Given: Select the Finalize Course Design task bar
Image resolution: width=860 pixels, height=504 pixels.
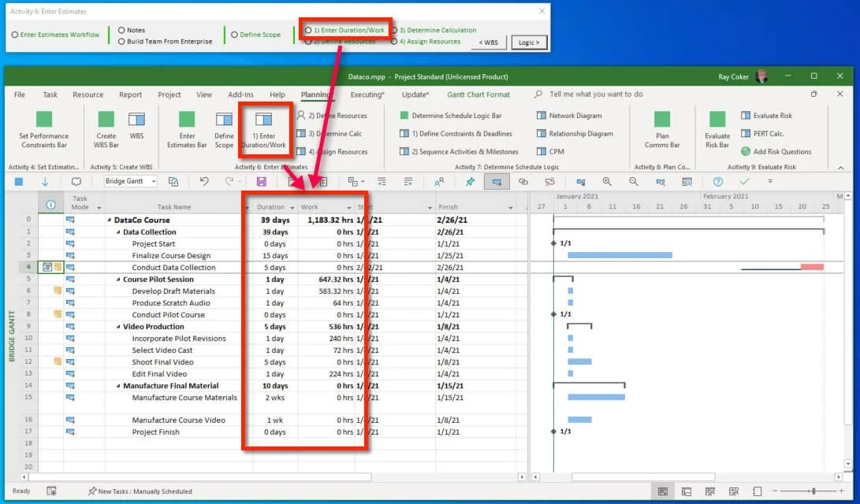Looking at the screenshot, I should (x=620, y=255).
